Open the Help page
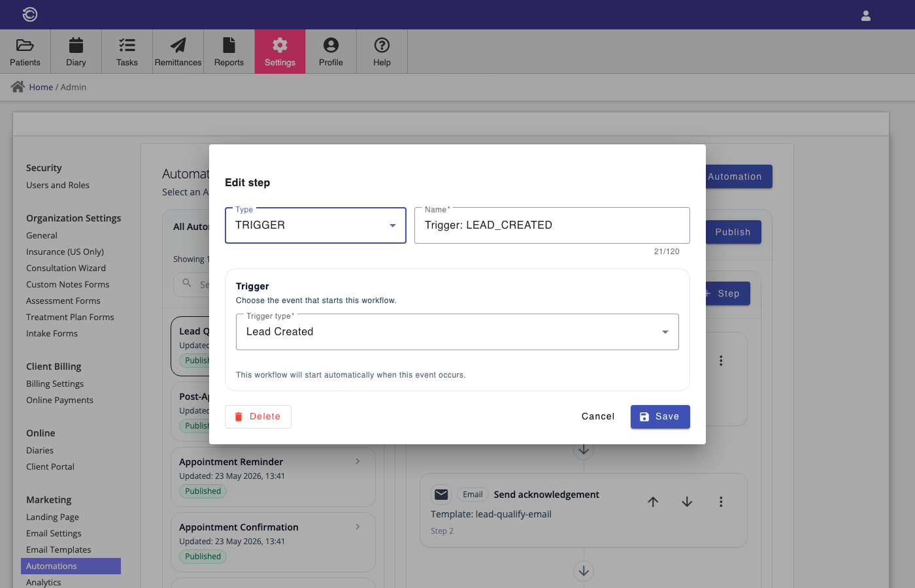This screenshot has height=588, width=915. (382, 52)
